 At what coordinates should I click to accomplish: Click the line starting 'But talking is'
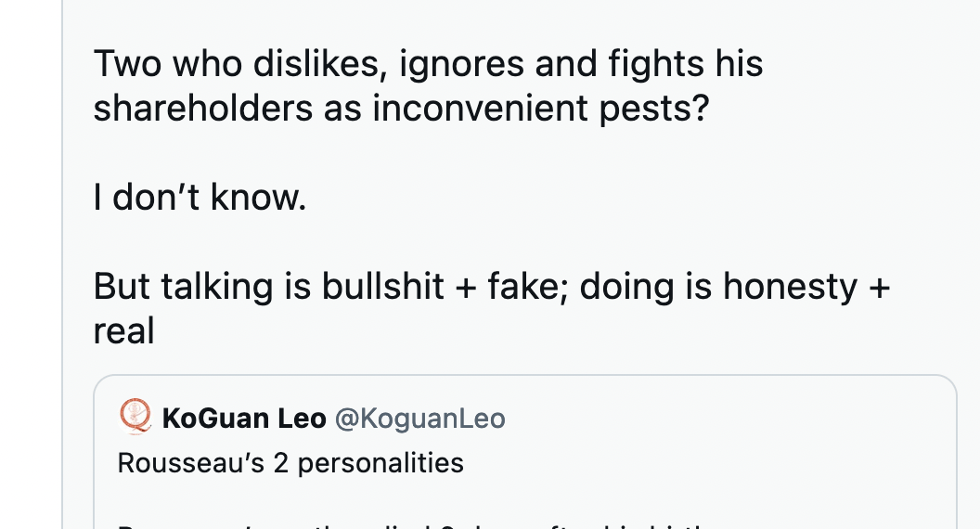(492, 287)
